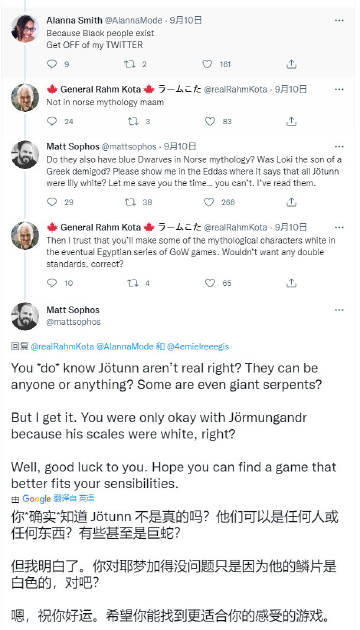Reply to Alanna Smith's tweet

pyautogui.click(x=52, y=64)
